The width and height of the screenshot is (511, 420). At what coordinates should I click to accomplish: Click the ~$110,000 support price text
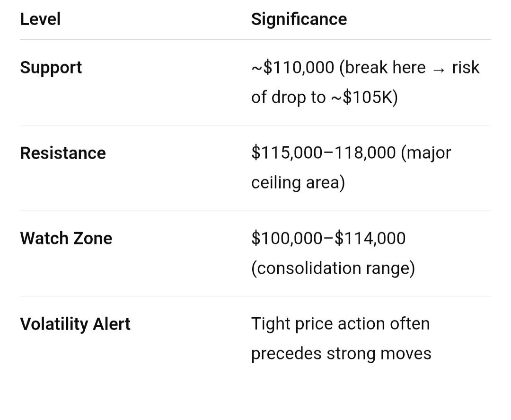tap(293, 68)
